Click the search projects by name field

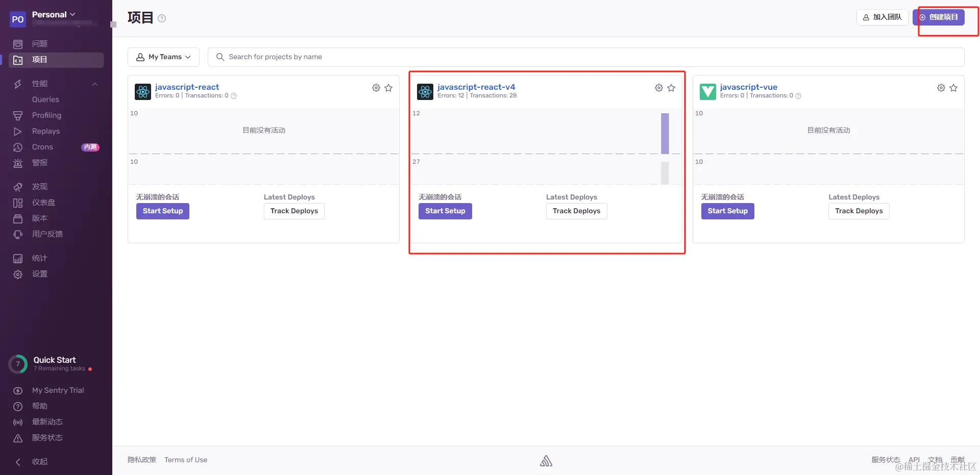tap(586, 57)
